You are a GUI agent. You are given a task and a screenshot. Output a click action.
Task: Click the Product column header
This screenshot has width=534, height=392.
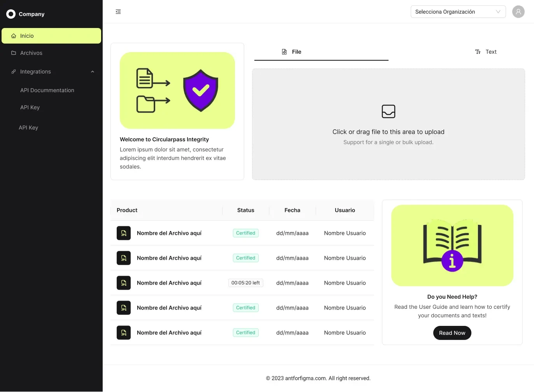coord(127,210)
